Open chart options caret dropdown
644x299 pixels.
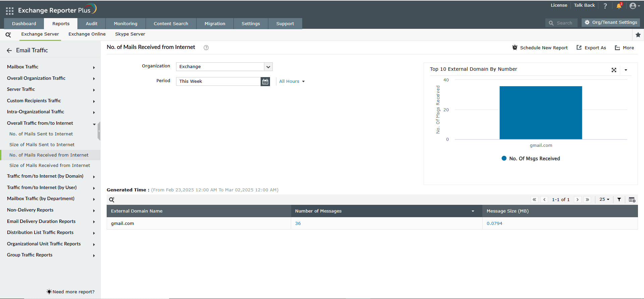pyautogui.click(x=626, y=70)
